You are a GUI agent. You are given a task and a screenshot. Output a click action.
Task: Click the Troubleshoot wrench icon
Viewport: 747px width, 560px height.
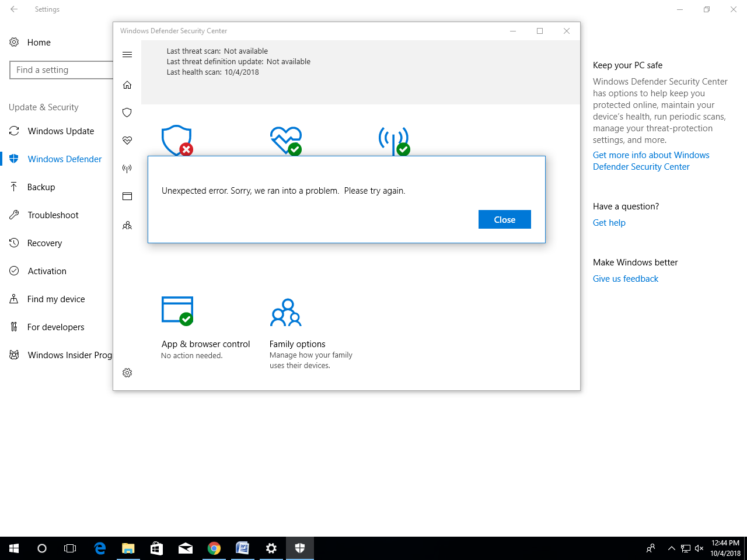point(14,215)
